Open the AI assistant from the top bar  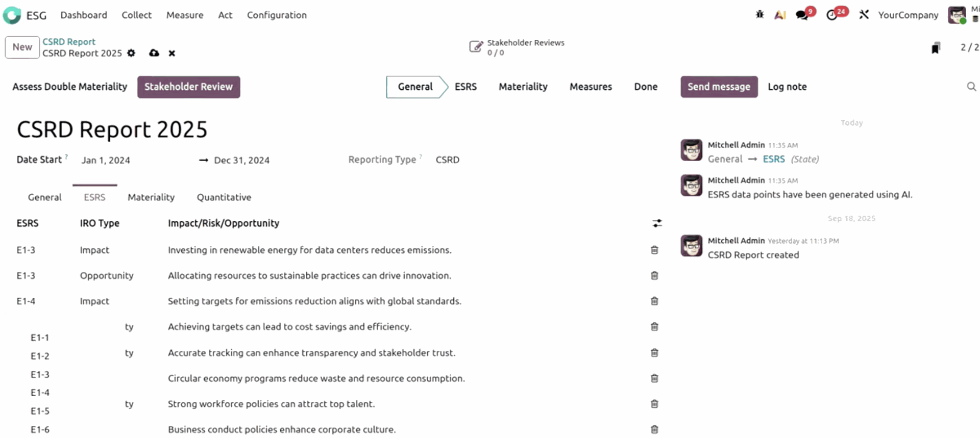779,15
